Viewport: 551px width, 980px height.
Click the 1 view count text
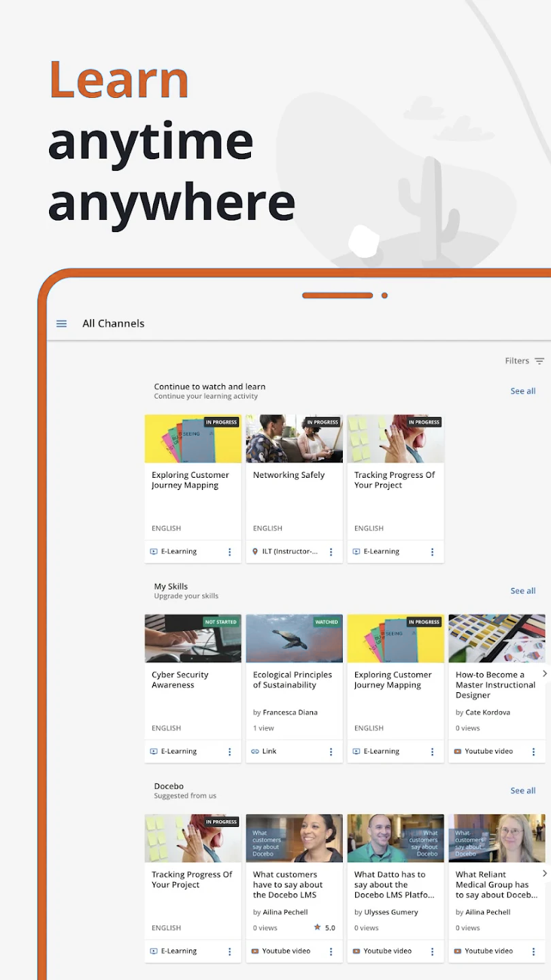264,728
